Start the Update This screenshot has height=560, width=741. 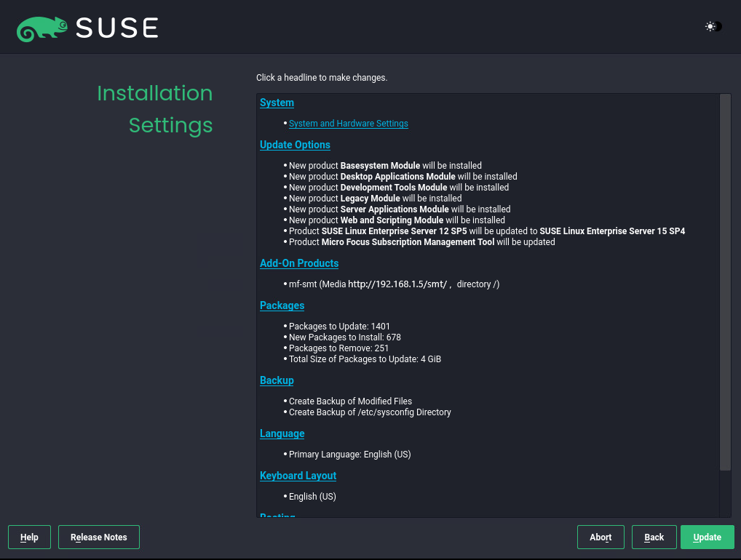[708, 537]
